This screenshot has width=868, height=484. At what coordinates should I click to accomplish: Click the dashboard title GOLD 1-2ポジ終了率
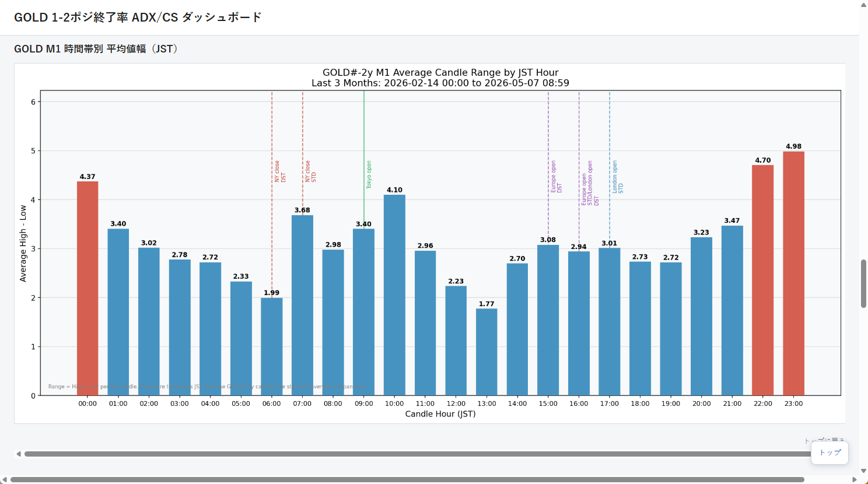(x=71, y=17)
